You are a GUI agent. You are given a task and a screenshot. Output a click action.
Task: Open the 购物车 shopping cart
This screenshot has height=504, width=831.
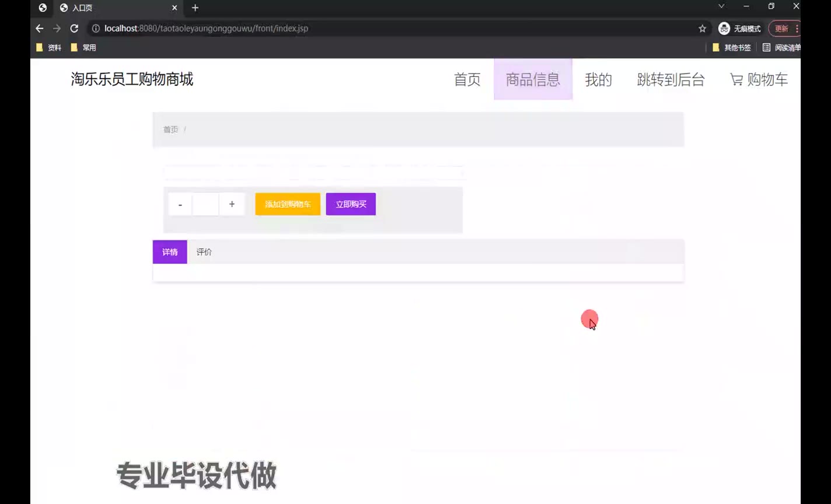759,80
